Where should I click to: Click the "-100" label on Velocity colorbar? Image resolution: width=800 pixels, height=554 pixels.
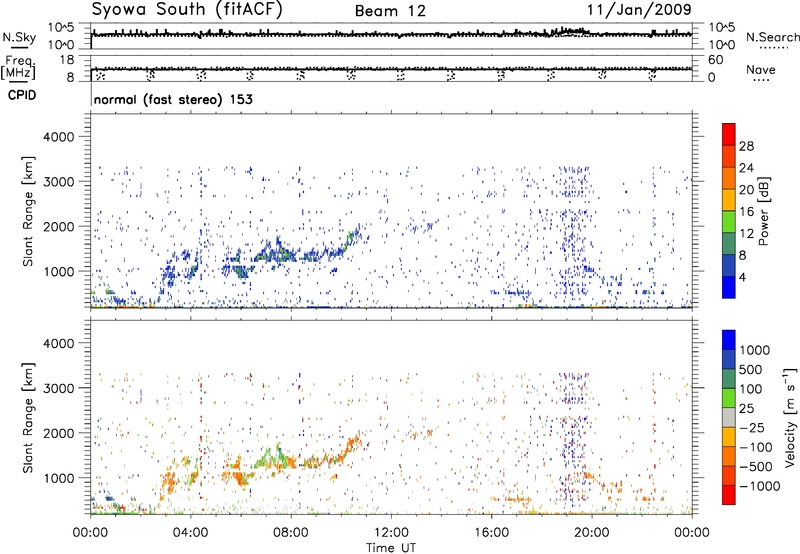[756, 447]
